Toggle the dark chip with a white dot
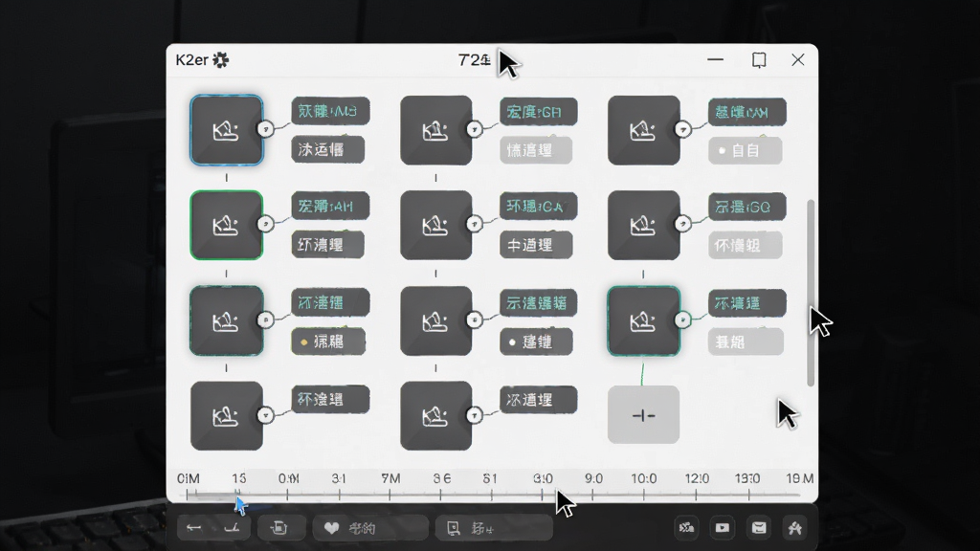This screenshot has height=551, width=980. pos(536,342)
